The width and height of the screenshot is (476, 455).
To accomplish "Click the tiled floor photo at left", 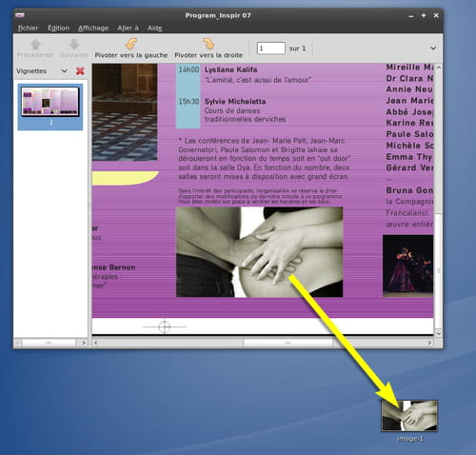I will click(x=125, y=112).
